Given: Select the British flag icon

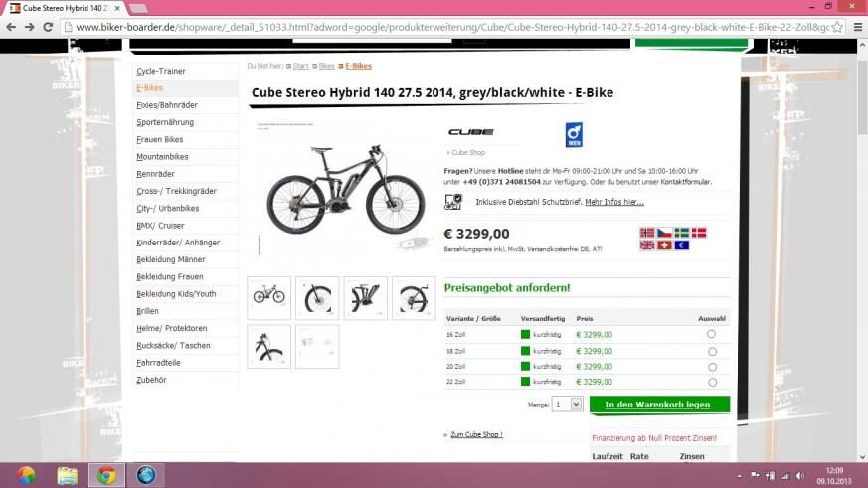Looking at the screenshot, I should (647, 245).
